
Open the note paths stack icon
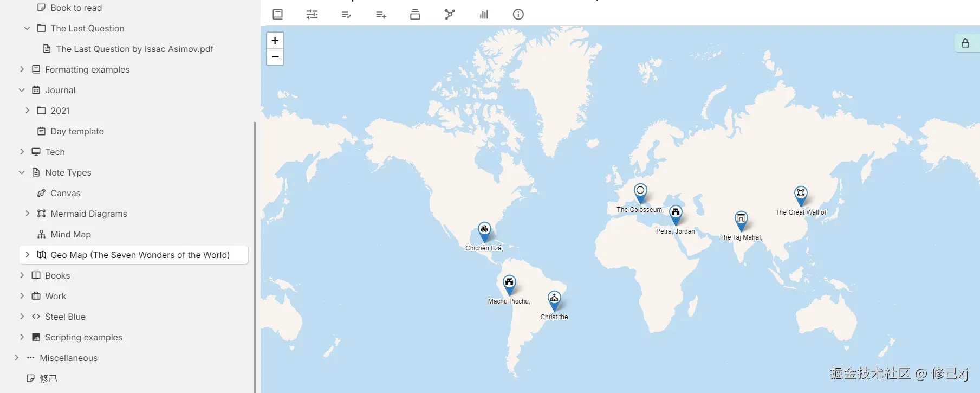click(415, 14)
